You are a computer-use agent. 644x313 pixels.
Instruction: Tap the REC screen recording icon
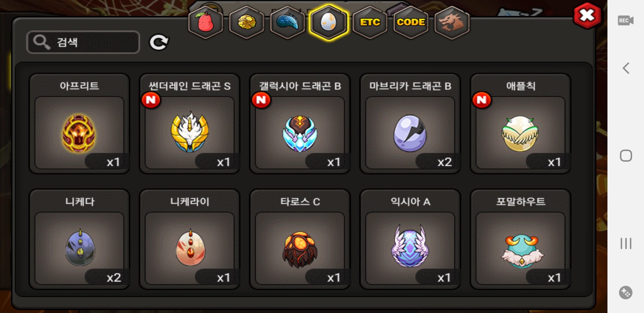[x=625, y=21]
